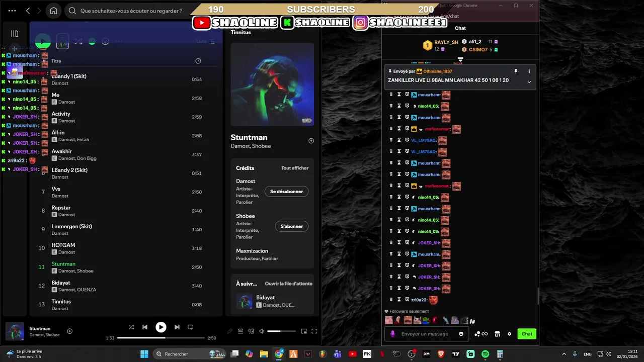Add Stuntman to playlist plus icon in side panel
The height and width of the screenshot is (362, 644).
pos(311,141)
